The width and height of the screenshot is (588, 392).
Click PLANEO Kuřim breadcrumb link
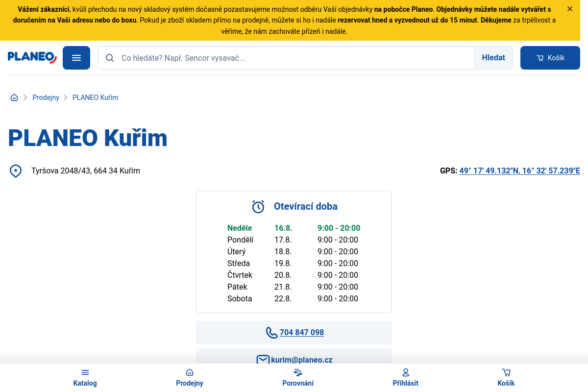(96, 98)
